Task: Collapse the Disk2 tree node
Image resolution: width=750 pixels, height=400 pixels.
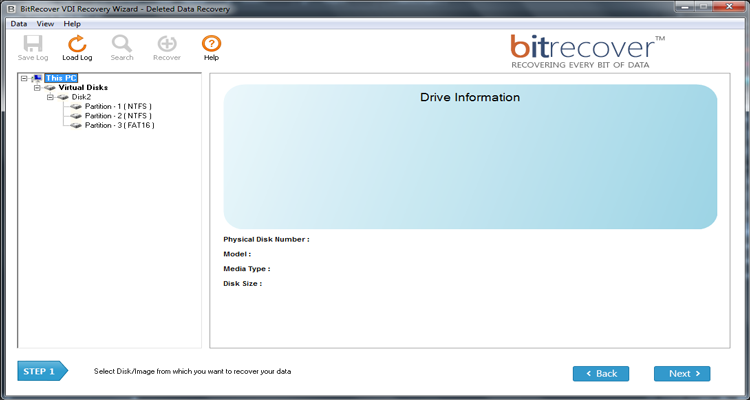Action: pyautogui.click(x=50, y=97)
